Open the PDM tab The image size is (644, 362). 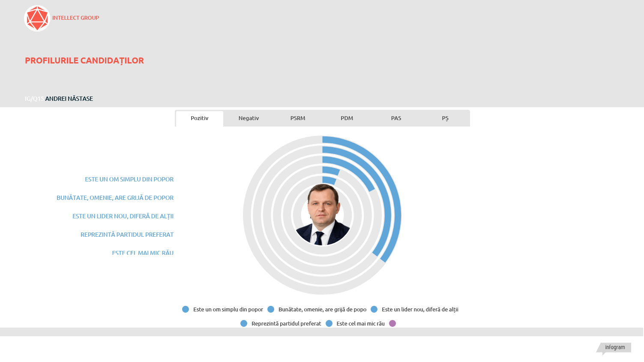[347, 118]
